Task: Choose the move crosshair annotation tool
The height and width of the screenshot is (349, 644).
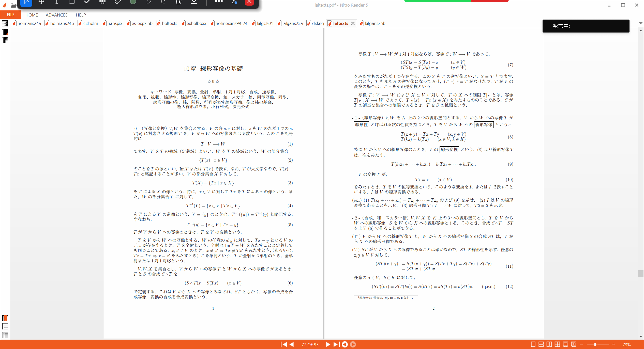Action: pyautogui.click(x=41, y=2)
